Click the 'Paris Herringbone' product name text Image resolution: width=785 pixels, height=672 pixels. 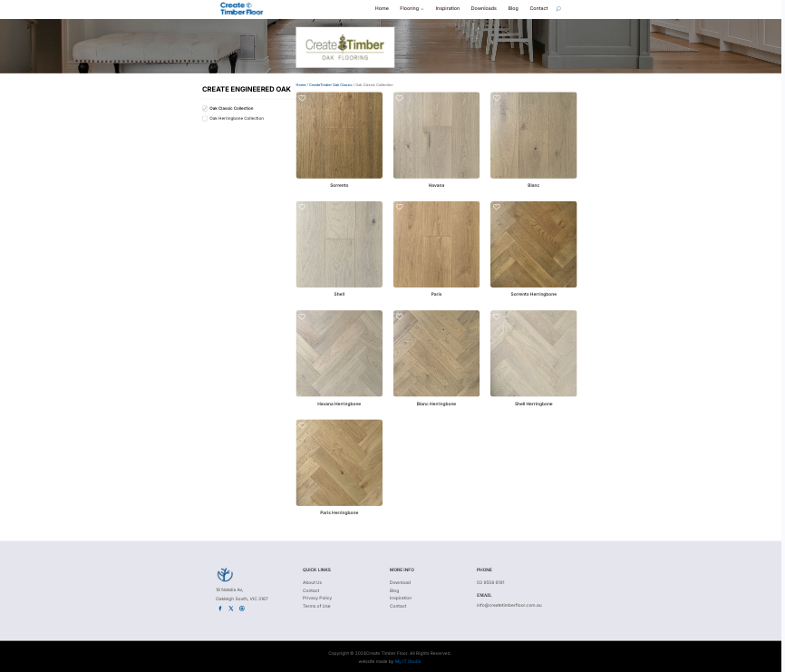(x=339, y=512)
